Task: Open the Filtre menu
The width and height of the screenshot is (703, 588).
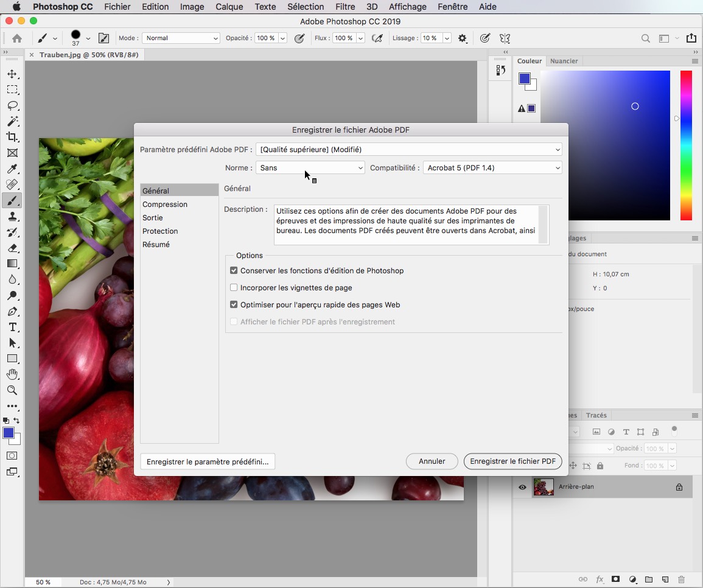Action: 345,7
